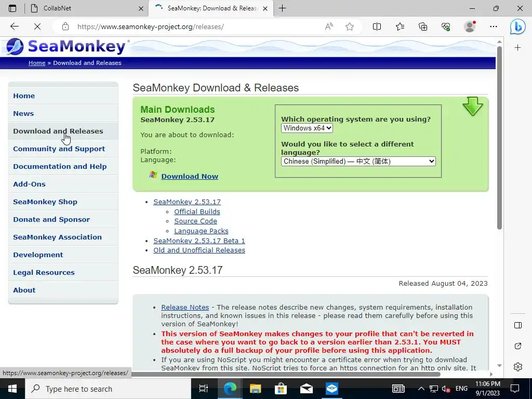View site information lock icon
The image size is (532, 399).
(65, 26)
